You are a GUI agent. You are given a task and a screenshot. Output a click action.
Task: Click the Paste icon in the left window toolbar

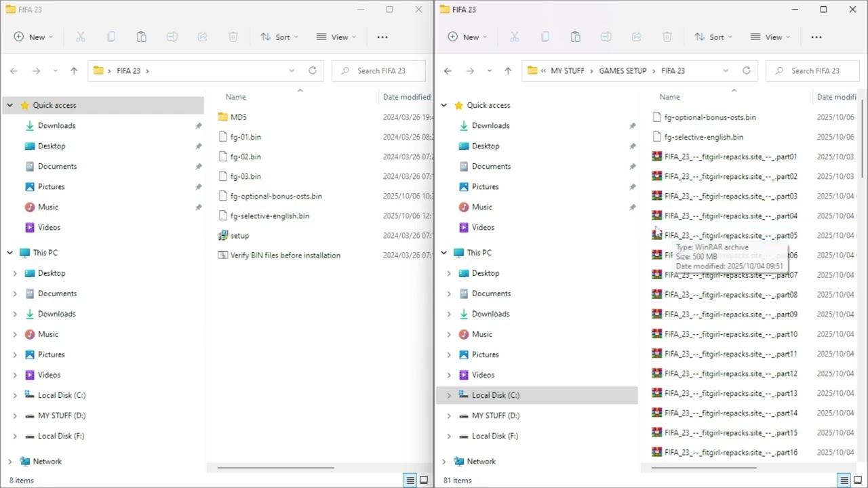[x=142, y=37]
